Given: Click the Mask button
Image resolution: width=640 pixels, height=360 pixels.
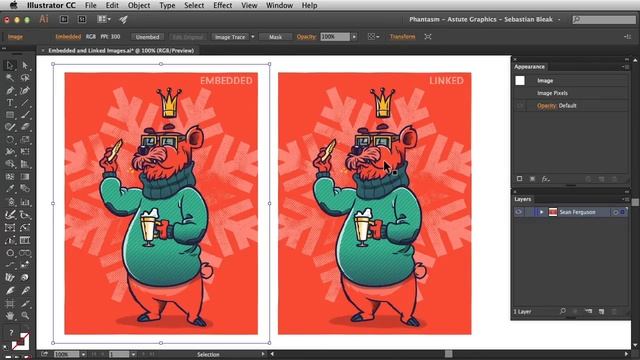Looking at the screenshot, I should [x=276, y=37].
